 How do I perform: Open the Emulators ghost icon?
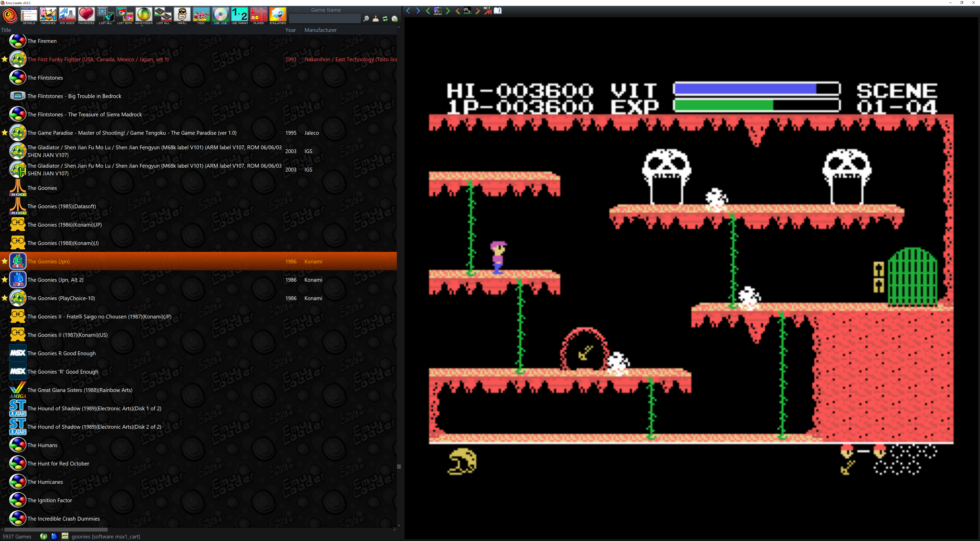coord(278,15)
